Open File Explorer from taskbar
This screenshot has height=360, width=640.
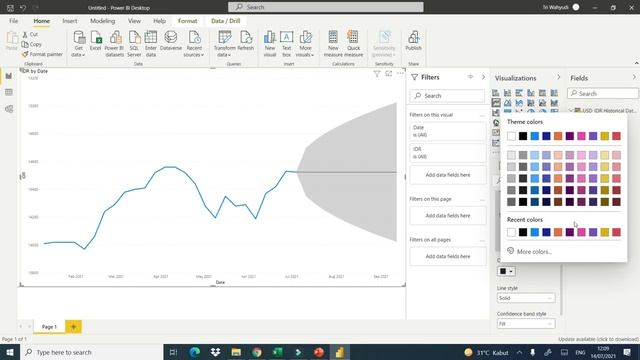236,352
